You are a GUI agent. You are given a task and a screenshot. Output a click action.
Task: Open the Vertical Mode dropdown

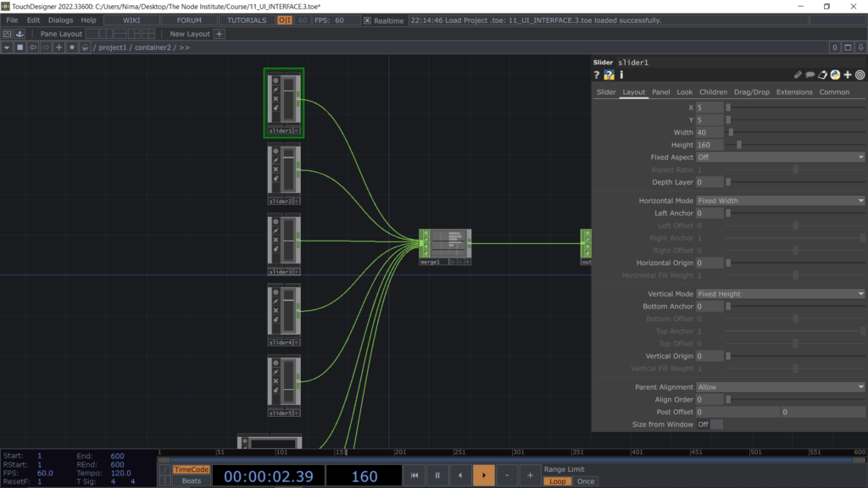coord(781,294)
